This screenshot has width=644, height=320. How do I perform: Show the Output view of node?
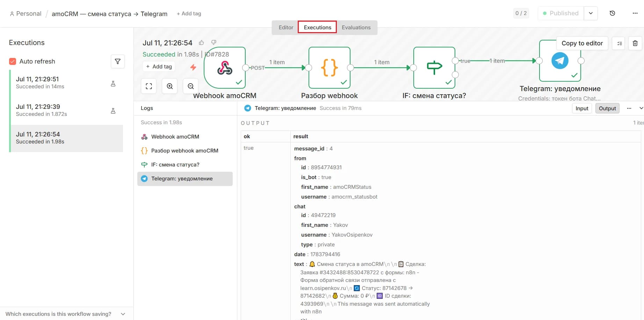pos(607,109)
